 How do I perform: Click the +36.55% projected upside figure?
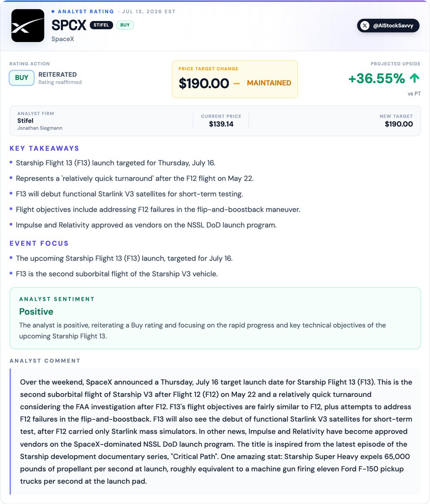pyautogui.click(x=377, y=79)
